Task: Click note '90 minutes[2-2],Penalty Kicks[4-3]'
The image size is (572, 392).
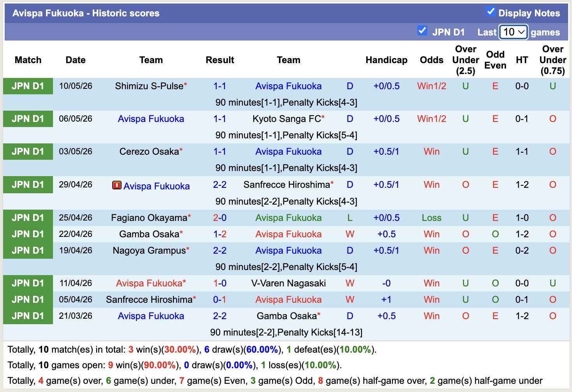Action: pyautogui.click(x=286, y=201)
